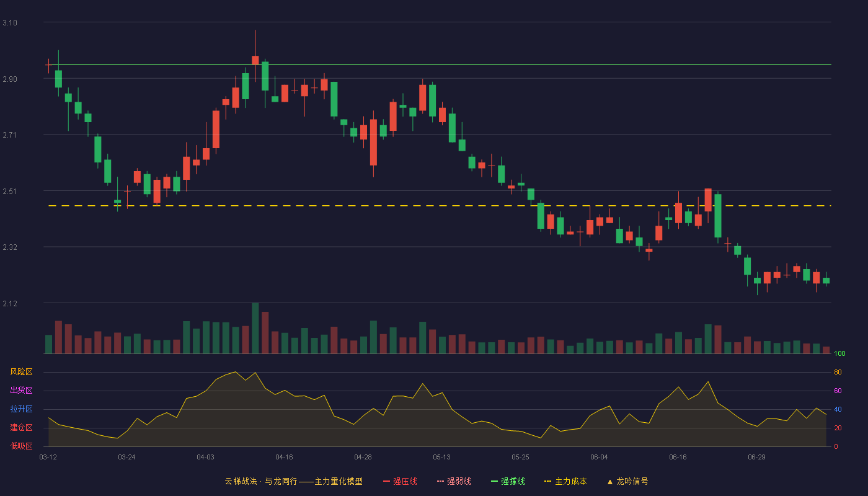
Task: Select the 出货区 zone label
Action: click(x=21, y=391)
